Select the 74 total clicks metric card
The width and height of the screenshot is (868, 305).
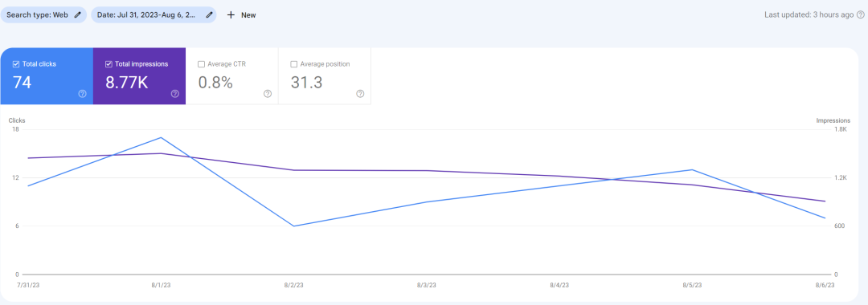coord(47,75)
